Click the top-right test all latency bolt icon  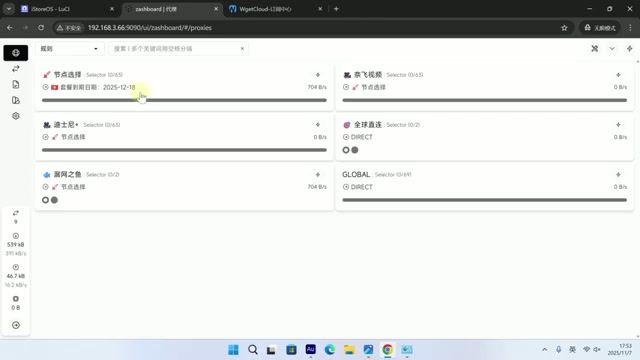pyautogui.click(x=629, y=49)
